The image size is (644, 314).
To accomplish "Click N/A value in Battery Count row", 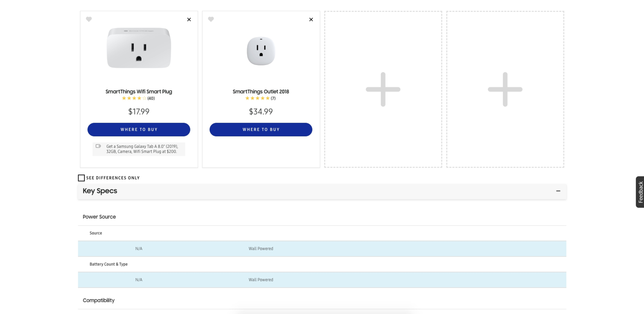I will click(x=139, y=280).
